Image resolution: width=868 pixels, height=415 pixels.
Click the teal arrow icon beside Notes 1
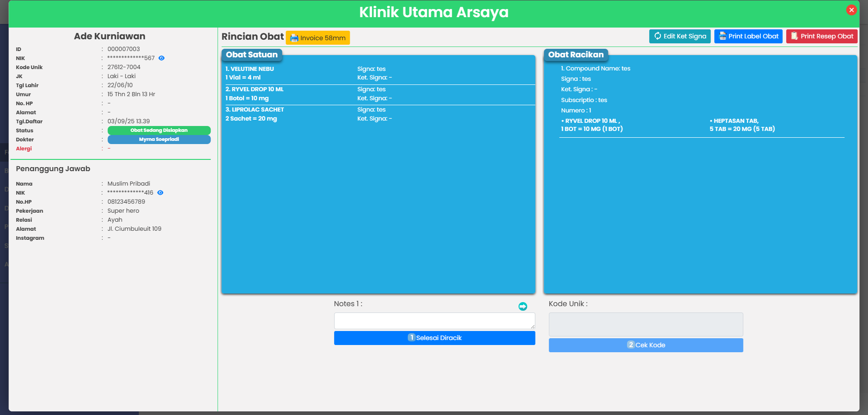pyautogui.click(x=523, y=307)
